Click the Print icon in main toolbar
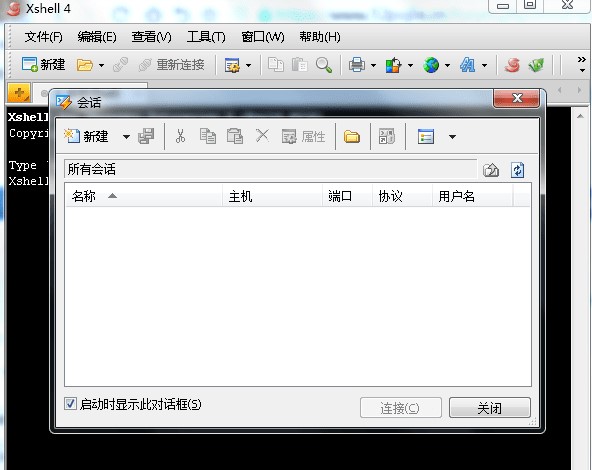Image resolution: width=592 pixels, height=470 pixels. point(357,65)
